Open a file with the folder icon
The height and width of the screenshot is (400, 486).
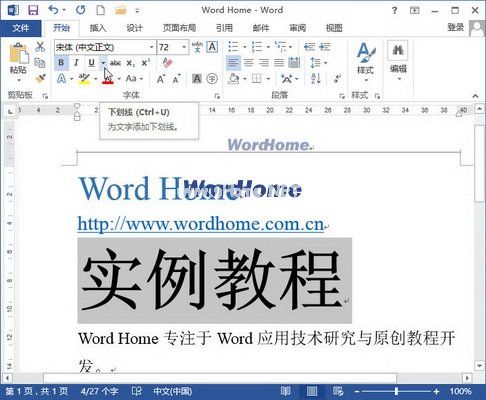[x=120, y=10]
